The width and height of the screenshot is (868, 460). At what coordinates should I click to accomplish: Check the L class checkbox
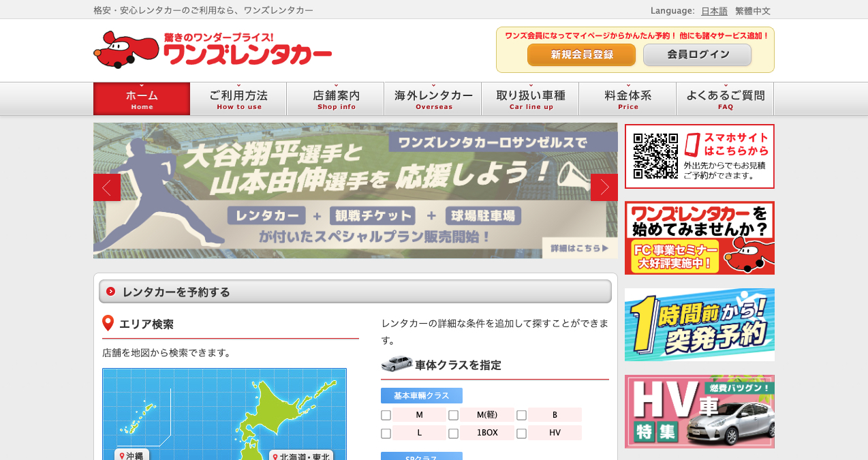click(386, 433)
